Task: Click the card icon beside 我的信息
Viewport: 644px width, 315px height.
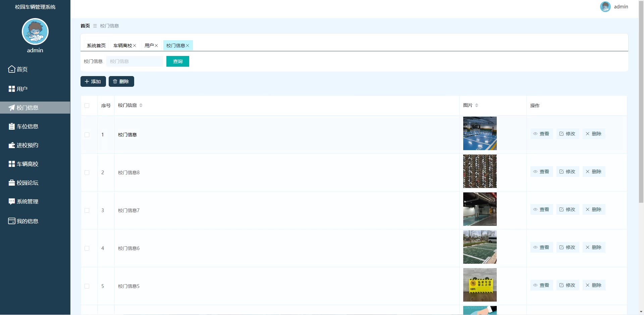Action: [x=12, y=221]
